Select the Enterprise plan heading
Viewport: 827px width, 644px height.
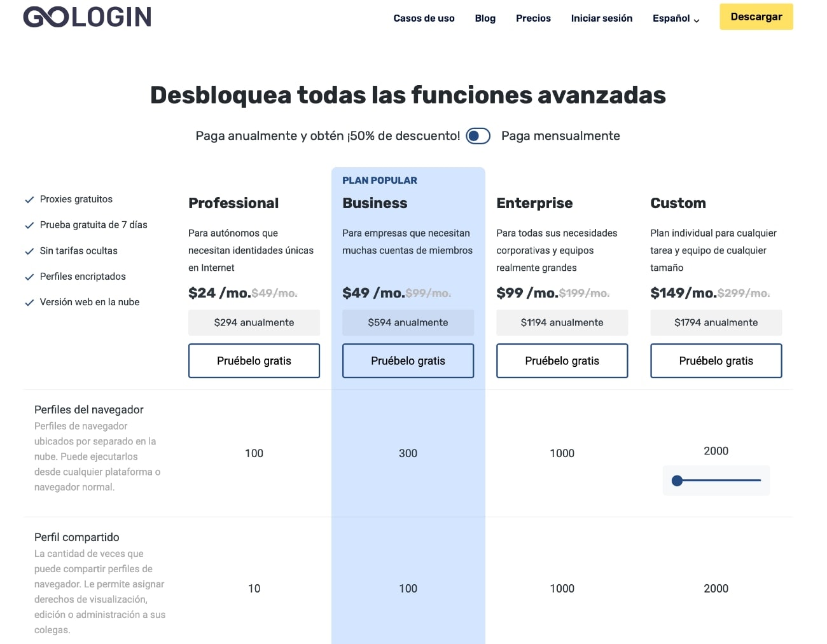click(534, 203)
